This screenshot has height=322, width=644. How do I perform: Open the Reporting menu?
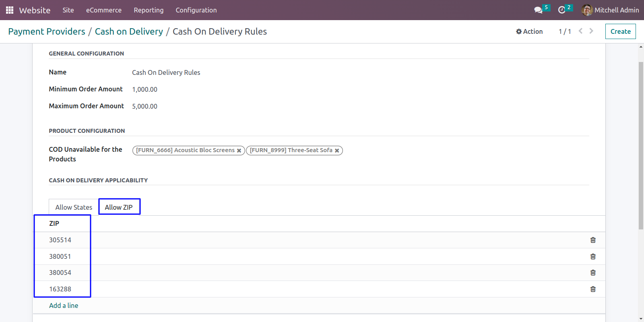click(149, 10)
